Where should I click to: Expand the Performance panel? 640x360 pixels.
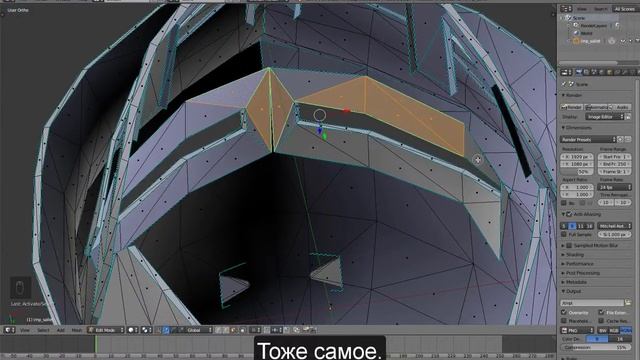pos(579,264)
